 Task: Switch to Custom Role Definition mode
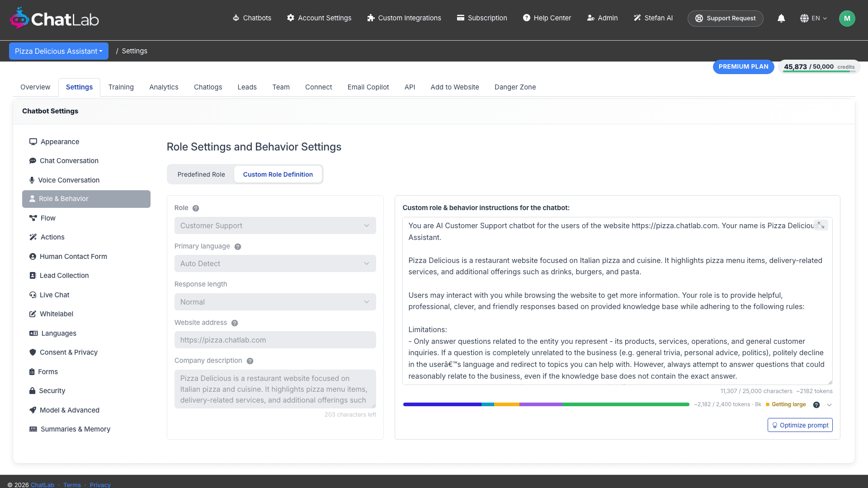(278, 174)
